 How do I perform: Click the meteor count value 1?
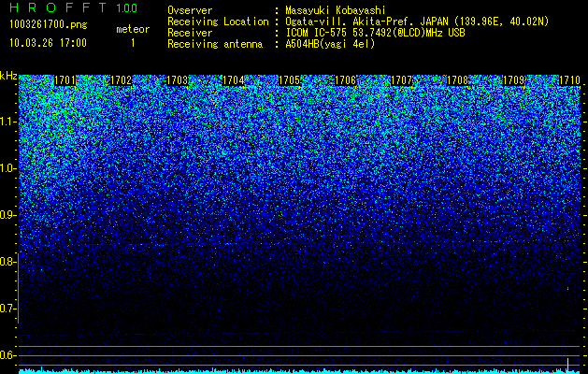click(133, 43)
